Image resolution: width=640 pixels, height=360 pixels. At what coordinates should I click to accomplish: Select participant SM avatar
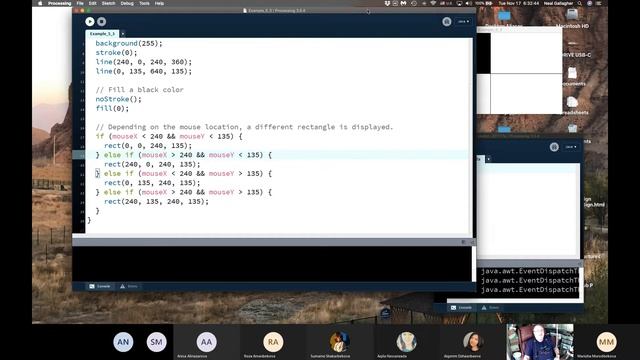[156, 342]
